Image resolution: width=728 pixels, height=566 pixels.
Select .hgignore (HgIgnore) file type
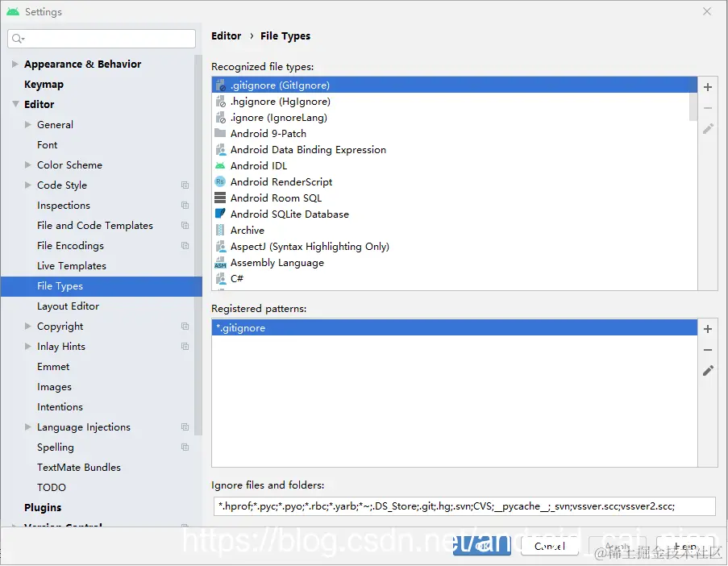click(x=455, y=102)
